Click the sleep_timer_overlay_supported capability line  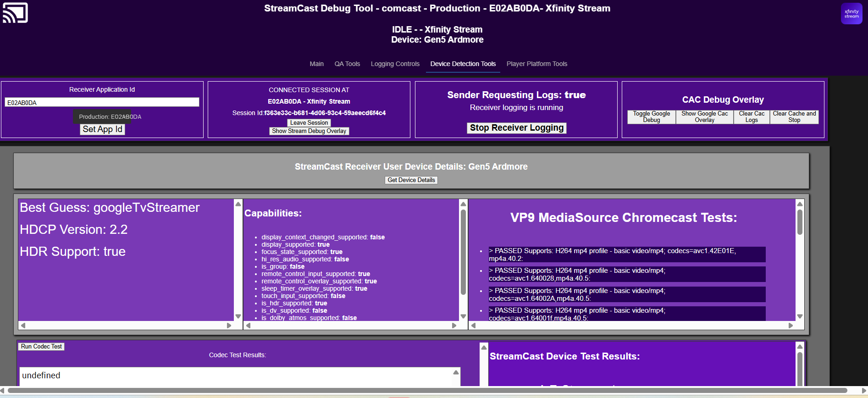click(314, 288)
